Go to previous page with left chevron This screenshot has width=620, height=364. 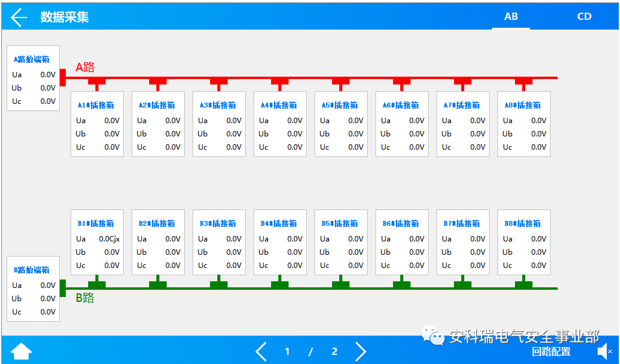pos(261,351)
